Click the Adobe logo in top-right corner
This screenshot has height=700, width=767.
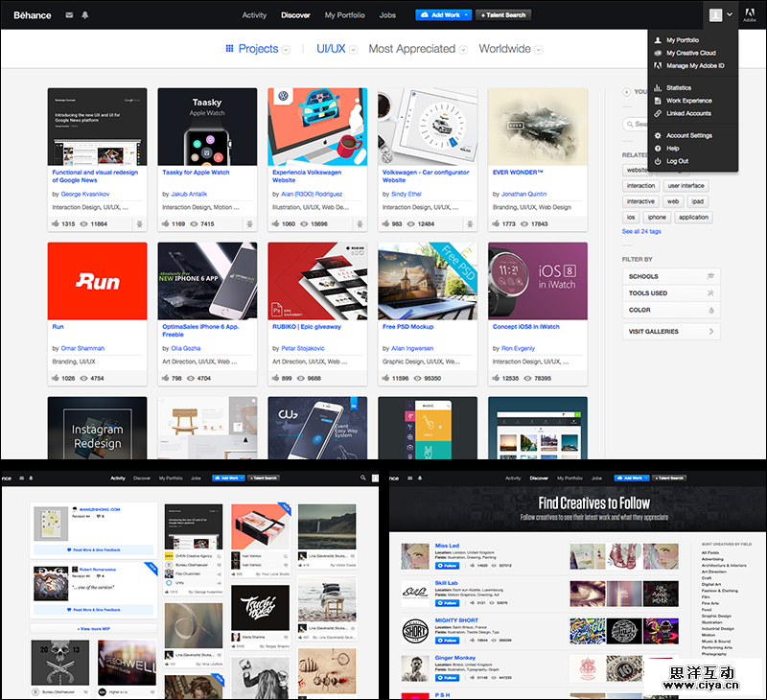click(x=749, y=16)
